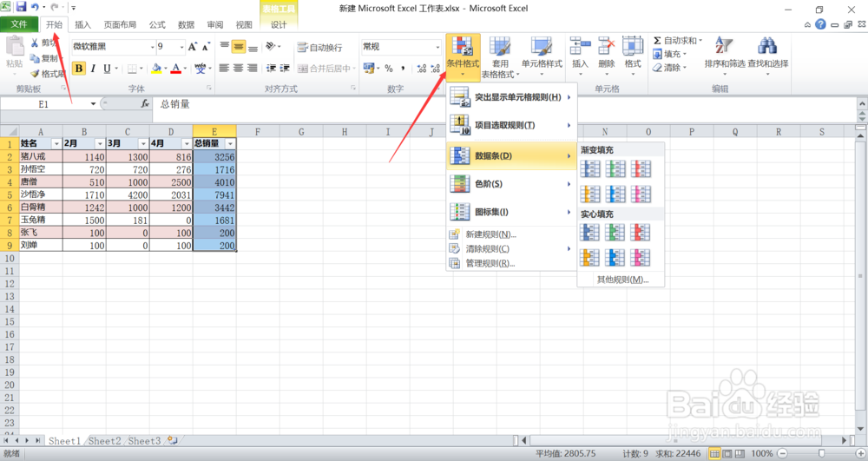Viewport: 868px width, 461px height.
Task: Open the AutoSum (自动求和) dropdown arrow
Action: click(x=700, y=41)
